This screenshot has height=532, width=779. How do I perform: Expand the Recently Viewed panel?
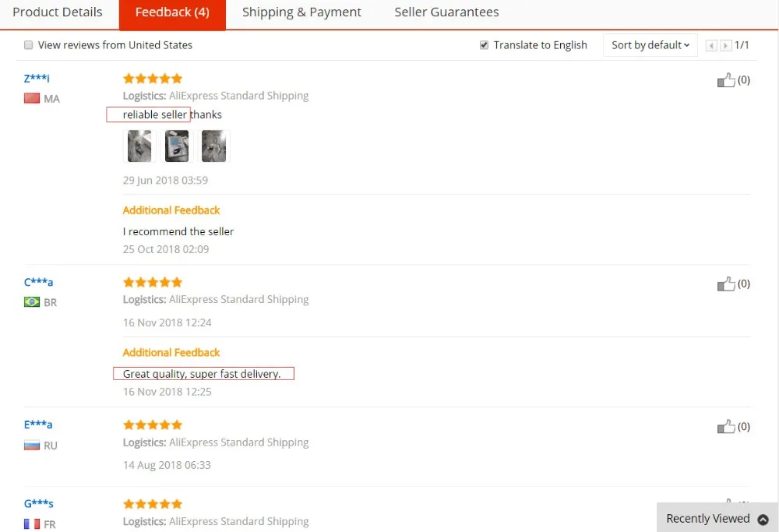(x=717, y=519)
